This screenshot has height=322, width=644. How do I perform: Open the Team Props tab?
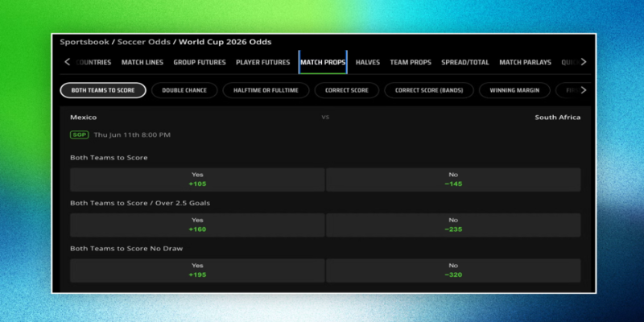click(411, 63)
